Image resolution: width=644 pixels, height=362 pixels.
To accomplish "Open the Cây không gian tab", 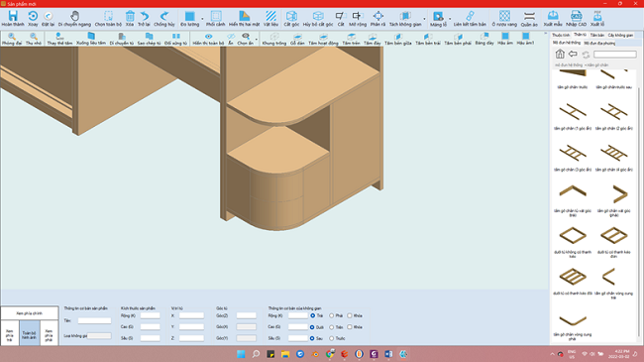I will pyautogui.click(x=620, y=36).
